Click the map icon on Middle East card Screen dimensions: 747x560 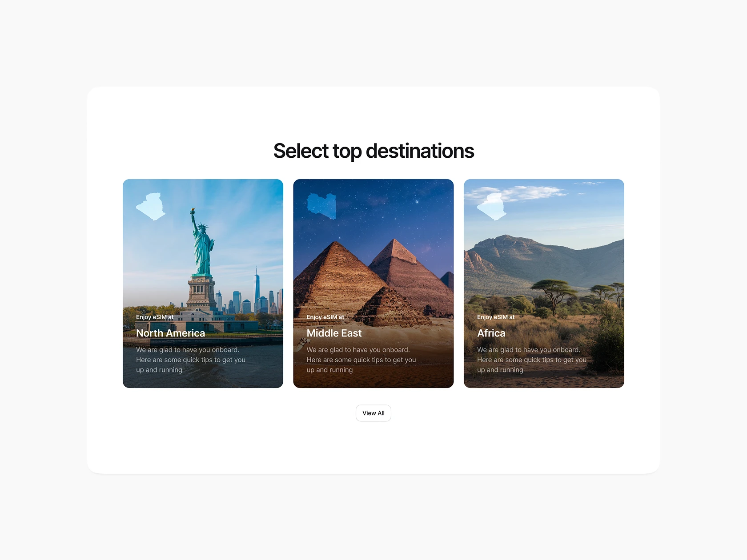point(321,206)
